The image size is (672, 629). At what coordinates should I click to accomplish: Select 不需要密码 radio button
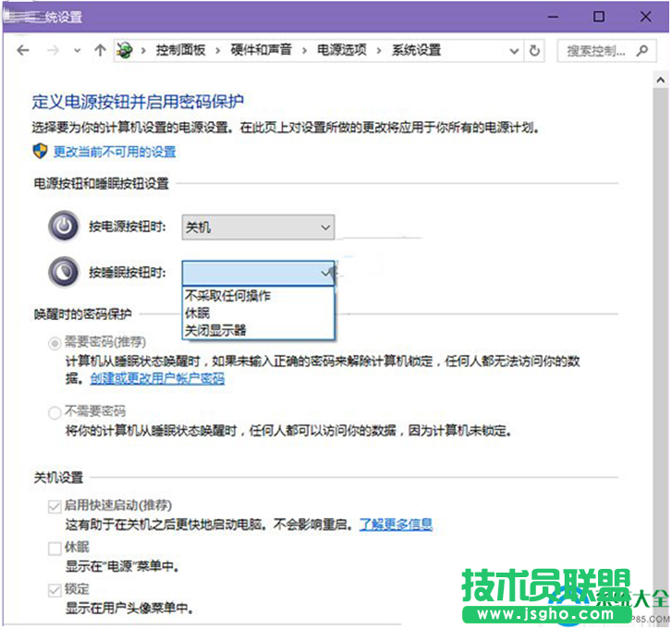tap(55, 413)
